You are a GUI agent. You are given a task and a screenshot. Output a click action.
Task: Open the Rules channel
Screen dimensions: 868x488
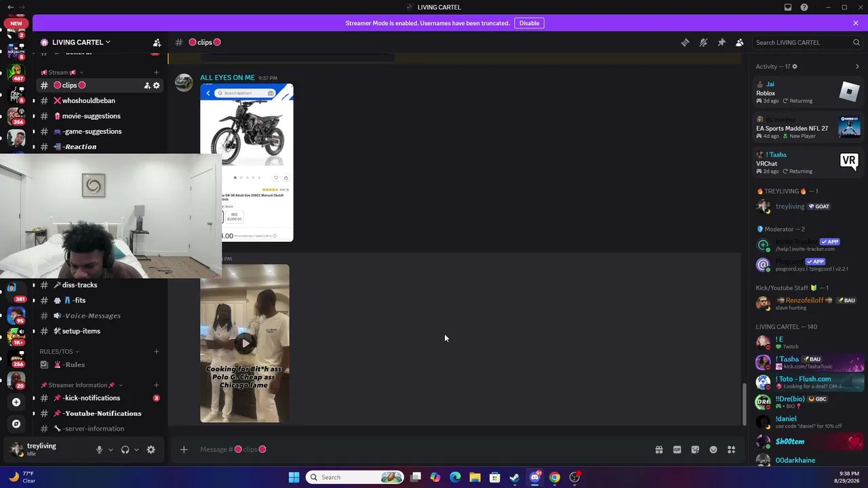99,364
